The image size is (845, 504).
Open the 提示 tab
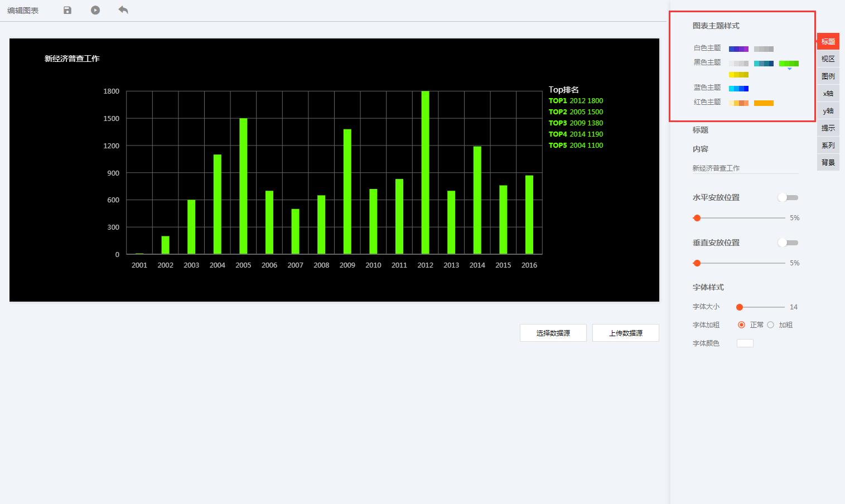tap(828, 128)
